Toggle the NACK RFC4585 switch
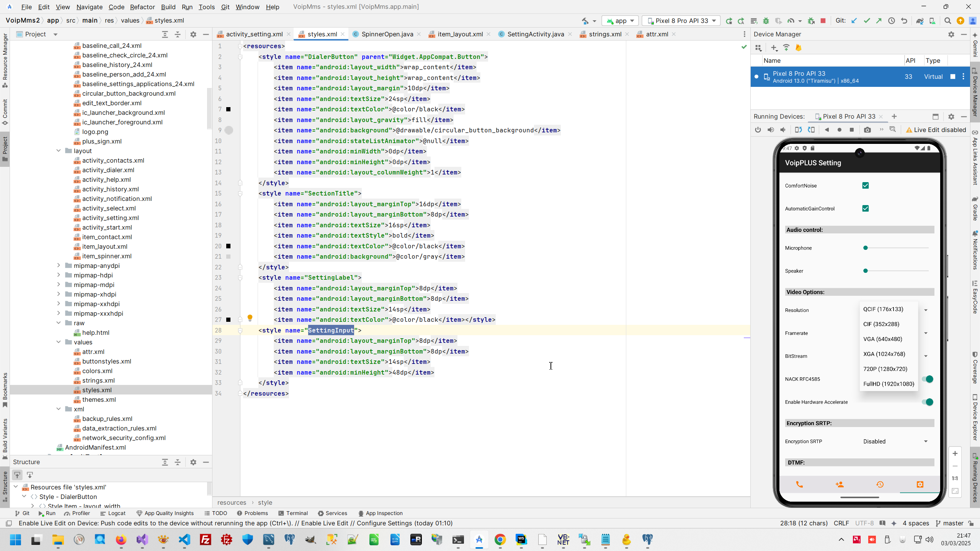980x551 pixels. (927, 379)
